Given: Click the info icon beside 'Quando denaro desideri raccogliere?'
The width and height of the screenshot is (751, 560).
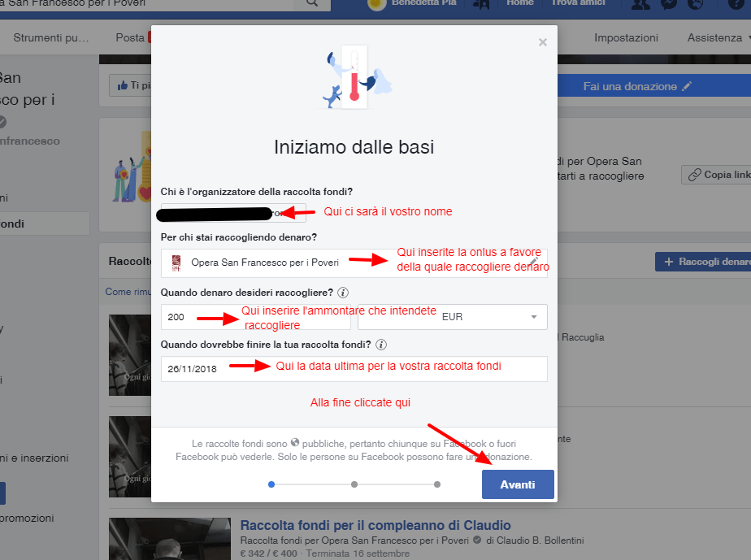Looking at the screenshot, I should click(x=343, y=293).
